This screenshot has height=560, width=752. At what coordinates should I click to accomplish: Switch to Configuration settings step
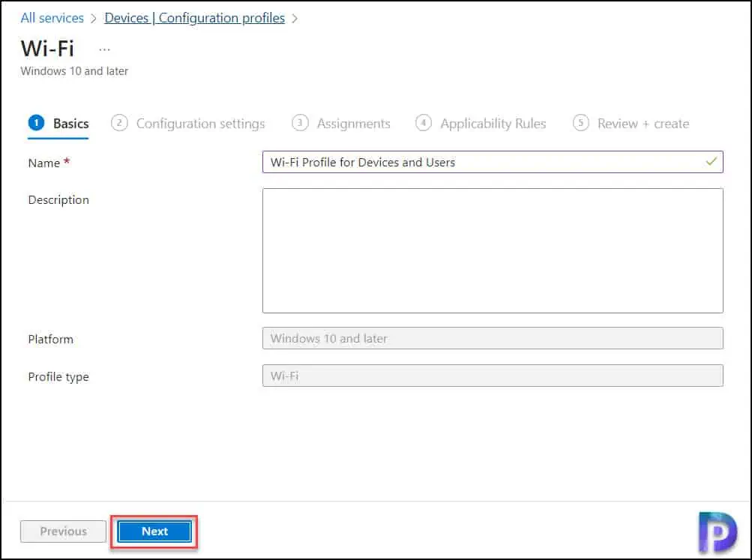188,124
